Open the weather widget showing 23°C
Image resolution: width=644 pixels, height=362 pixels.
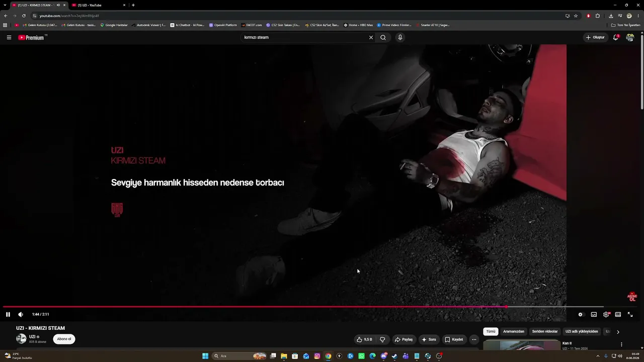coord(18,356)
